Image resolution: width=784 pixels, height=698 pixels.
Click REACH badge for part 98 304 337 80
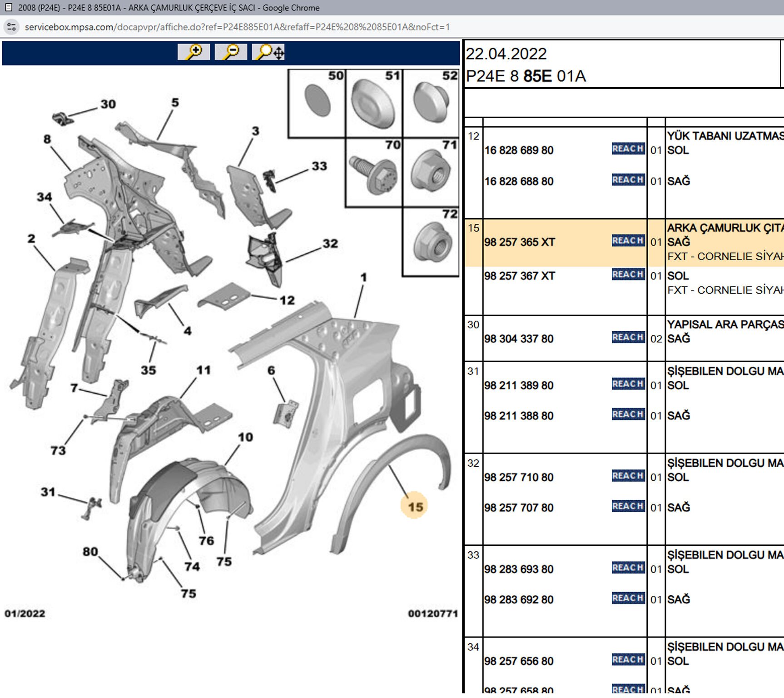coord(628,338)
